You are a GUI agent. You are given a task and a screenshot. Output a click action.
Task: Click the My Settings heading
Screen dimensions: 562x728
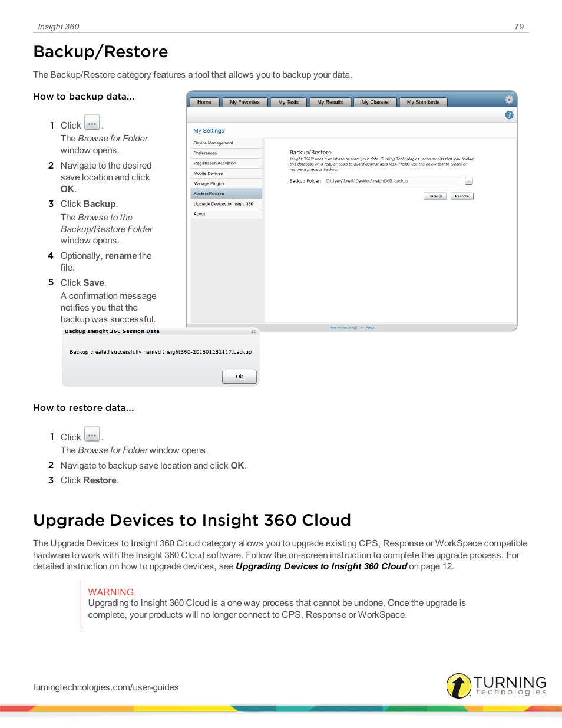pyautogui.click(x=209, y=131)
